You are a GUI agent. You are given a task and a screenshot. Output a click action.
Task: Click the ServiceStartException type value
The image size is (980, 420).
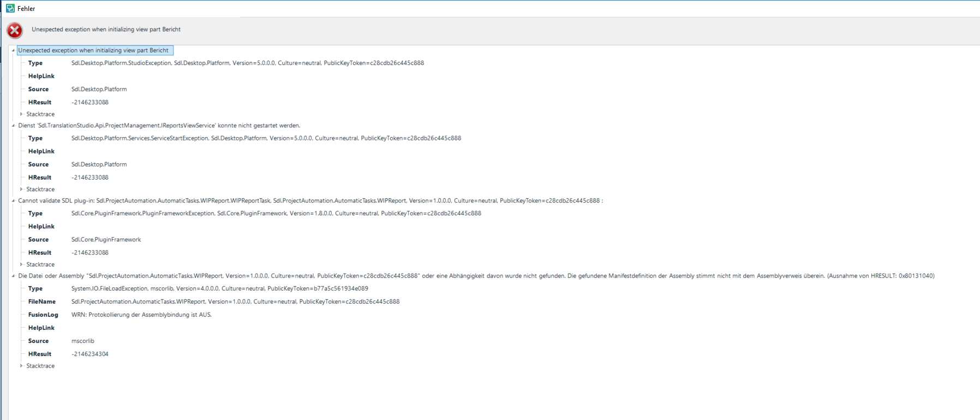(266, 138)
